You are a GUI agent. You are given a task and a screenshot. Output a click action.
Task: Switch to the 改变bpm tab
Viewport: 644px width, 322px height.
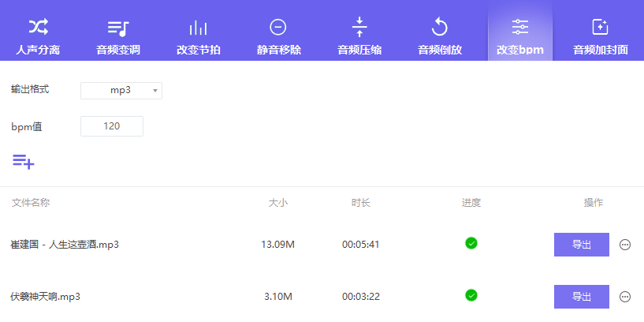point(520,36)
